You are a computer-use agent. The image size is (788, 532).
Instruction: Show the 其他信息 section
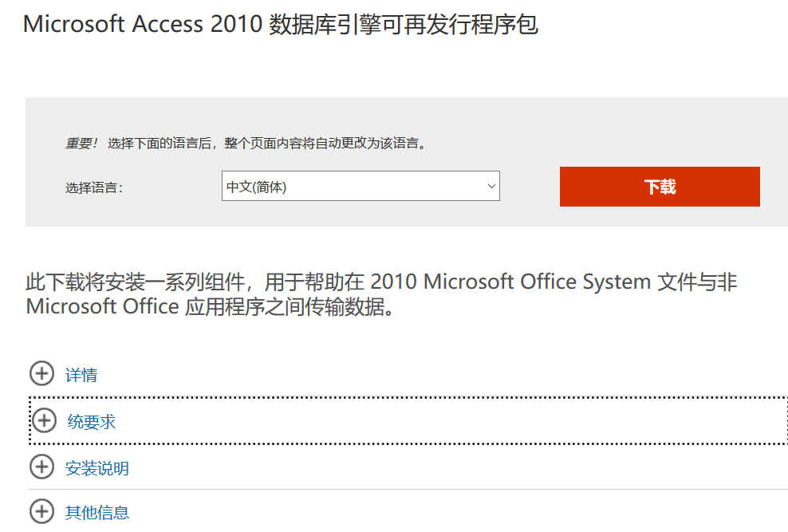pos(97,513)
